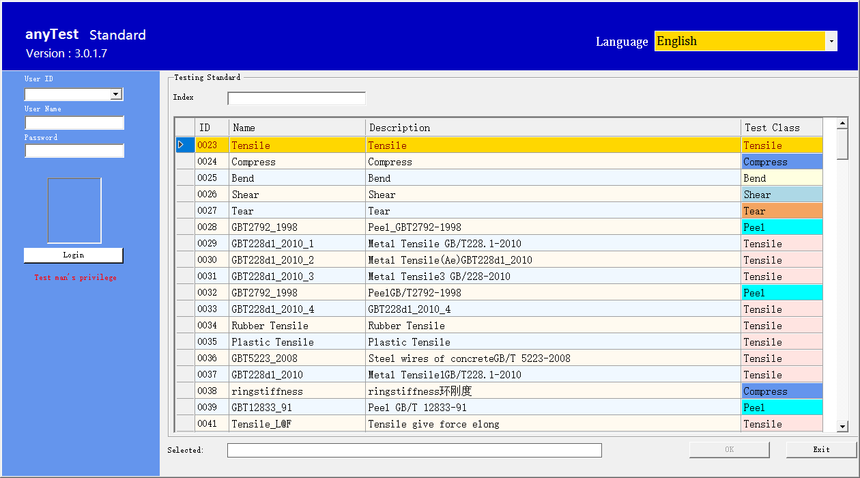
Task: Click the Index search field
Action: 296,98
